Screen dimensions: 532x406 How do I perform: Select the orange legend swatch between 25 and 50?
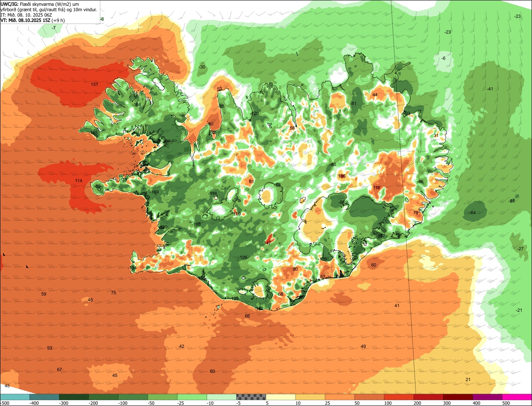(340, 397)
